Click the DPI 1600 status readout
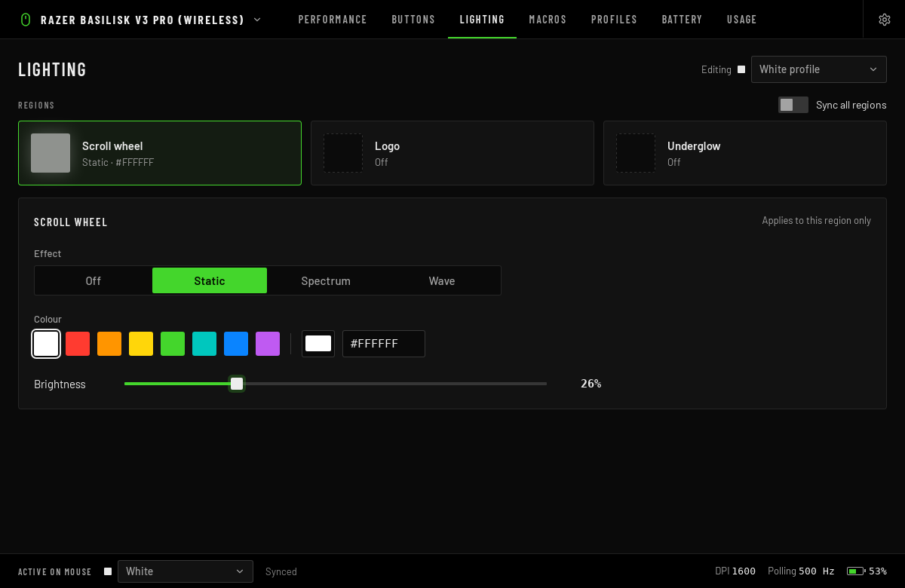The width and height of the screenshot is (905, 588). pos(735,571)
